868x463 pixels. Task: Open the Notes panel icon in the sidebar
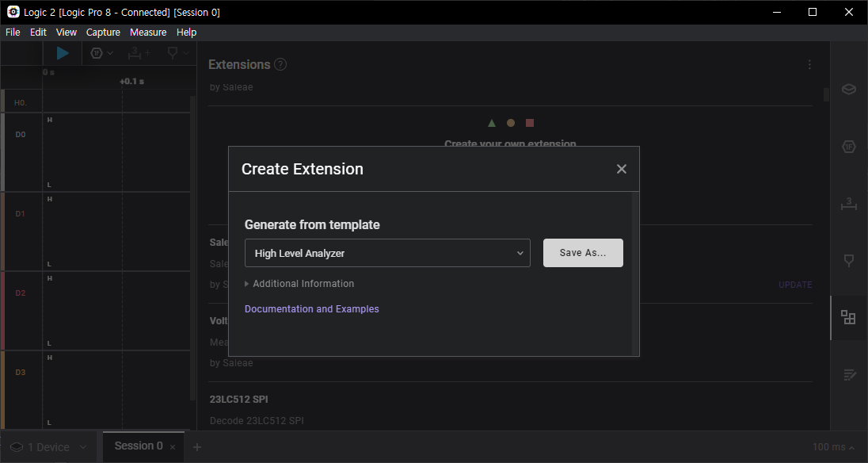849,374
